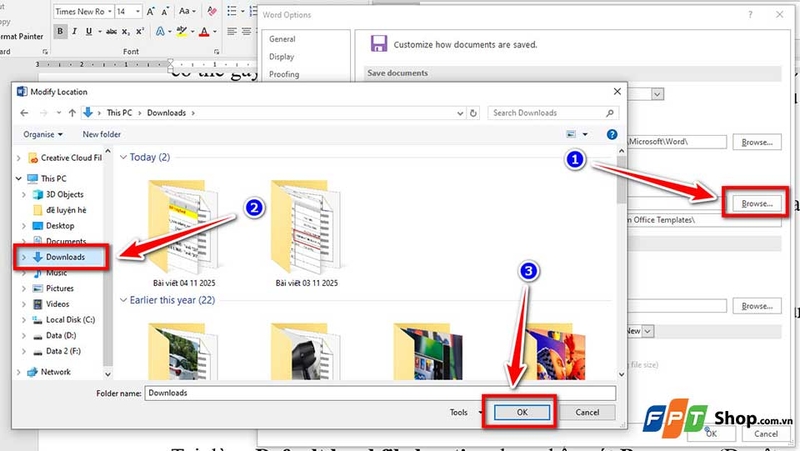The height and width of the screenshot is (451, 800).
Task: Increase font size with Grow Font icon
Action: [151, 11]
